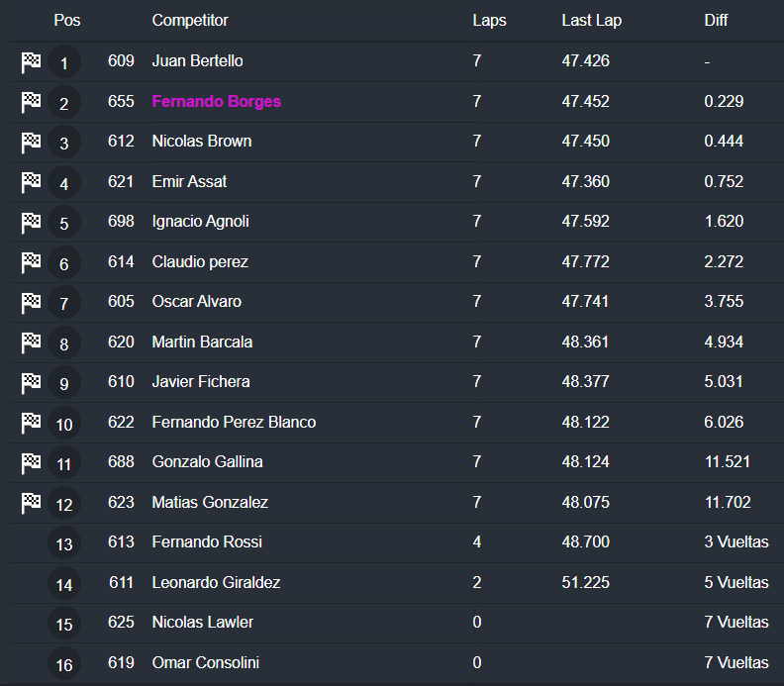This screenshot has height=686, width=784.
Task: Select competitor Nicolas Brown
Action: (202, 142)
